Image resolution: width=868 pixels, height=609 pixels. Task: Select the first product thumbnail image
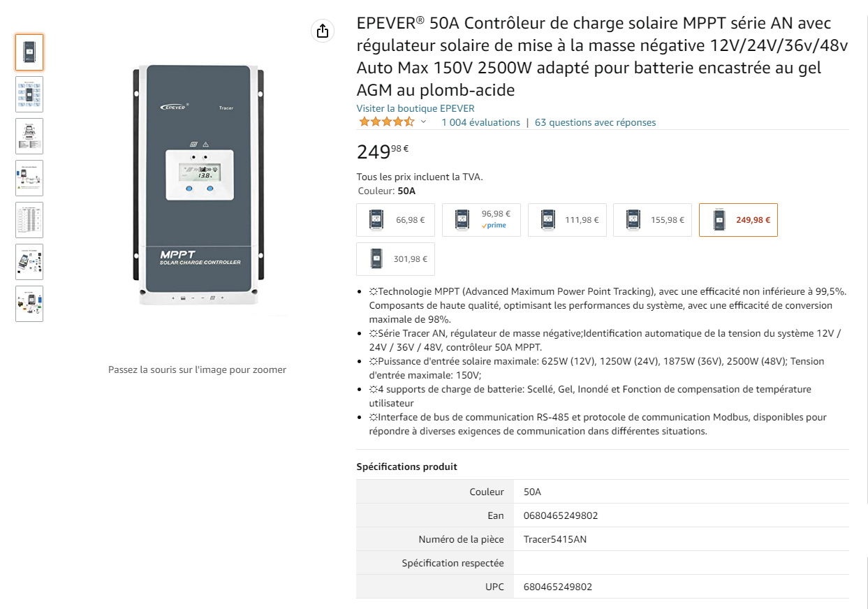pyautogui.click(x=29, y=52)
